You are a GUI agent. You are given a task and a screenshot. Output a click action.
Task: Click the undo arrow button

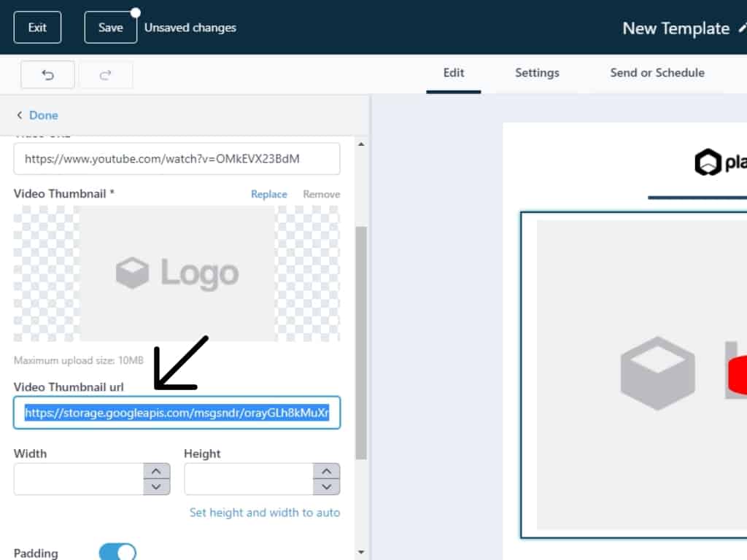tap(47, 74)
